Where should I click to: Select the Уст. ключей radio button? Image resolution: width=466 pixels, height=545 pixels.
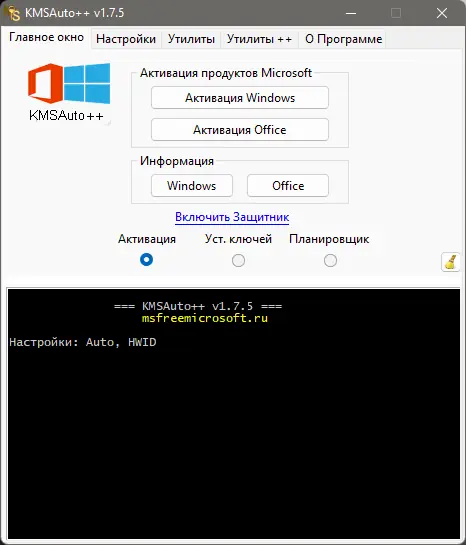238,260
